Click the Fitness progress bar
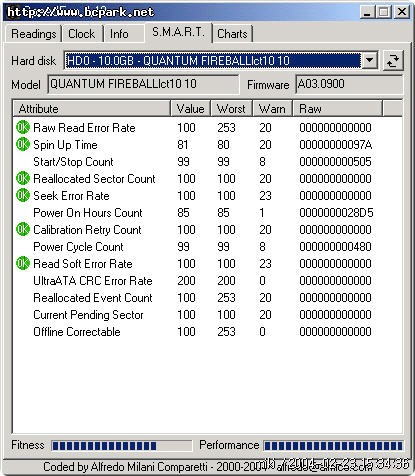This screenshot has width=415, height=476. pos(122,445)
